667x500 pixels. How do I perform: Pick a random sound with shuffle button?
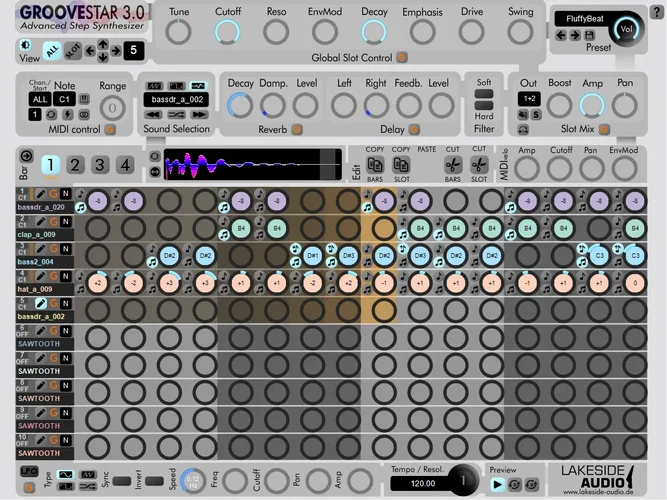(x=176, y=114)
